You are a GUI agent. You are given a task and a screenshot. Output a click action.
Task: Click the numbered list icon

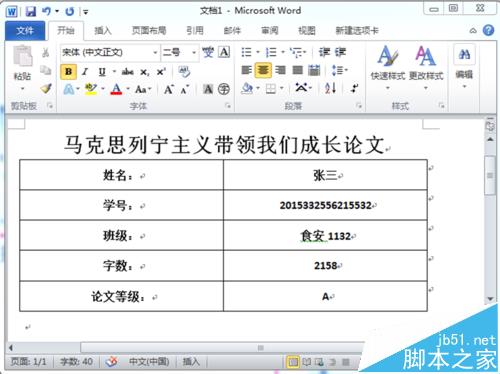coord(271,52)
